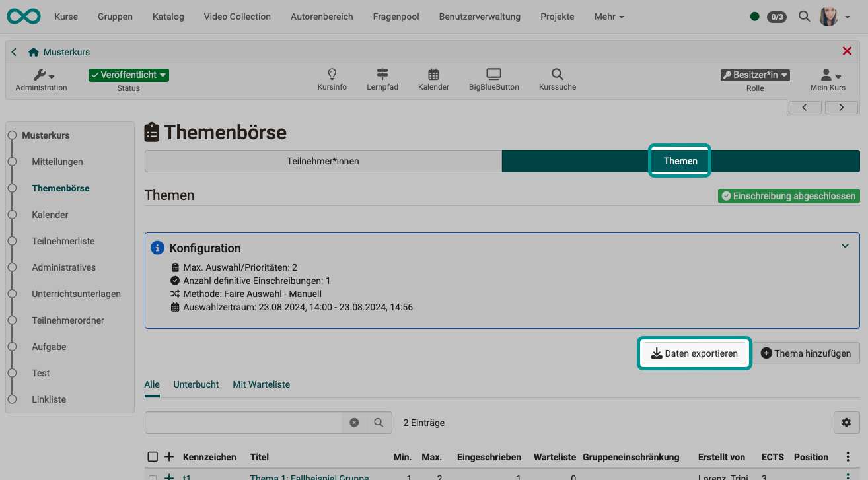The height and width of the screenshot is (480, 868).
Task: Open the Veröffentlicht status dropdown
Action: point(128,75)
